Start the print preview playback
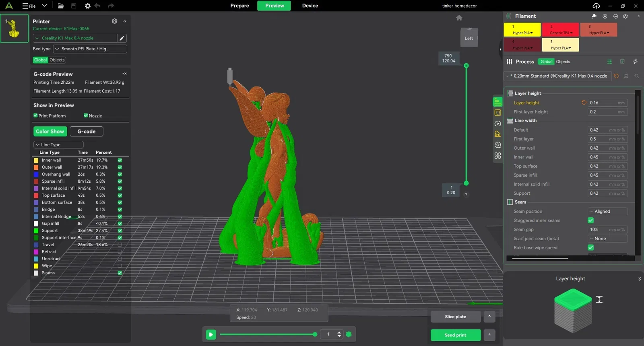Viewport: 644px width, 346px height. pyautogui.click(x=211, y=334)
